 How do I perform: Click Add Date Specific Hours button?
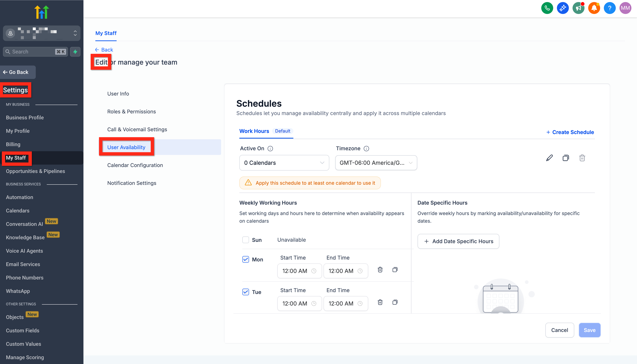[458, 241]
